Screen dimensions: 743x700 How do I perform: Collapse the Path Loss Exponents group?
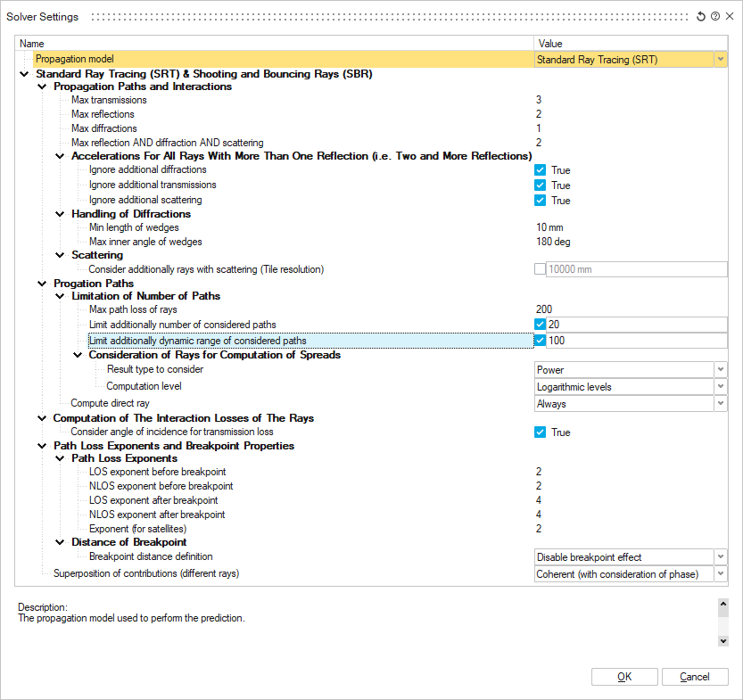coord(60,459)
